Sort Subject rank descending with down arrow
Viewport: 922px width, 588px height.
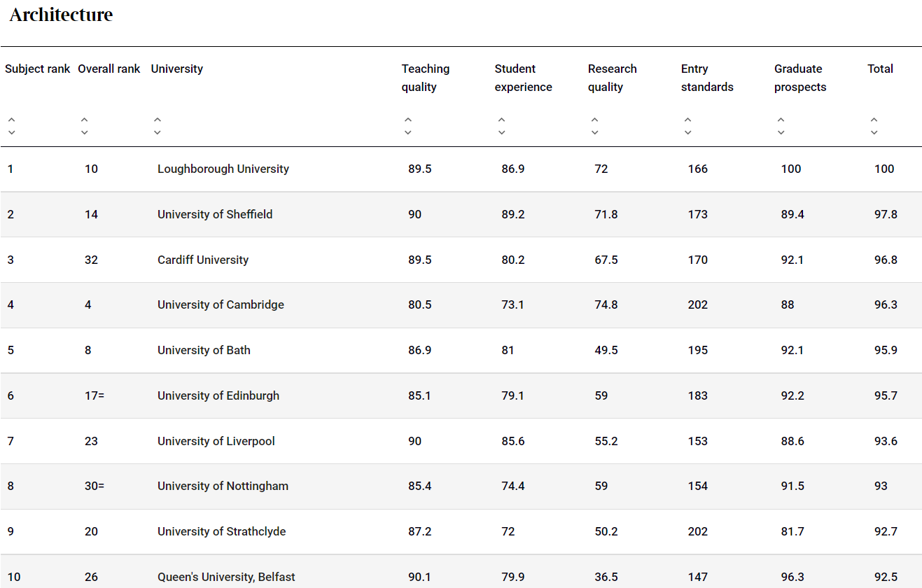[11, 132]
